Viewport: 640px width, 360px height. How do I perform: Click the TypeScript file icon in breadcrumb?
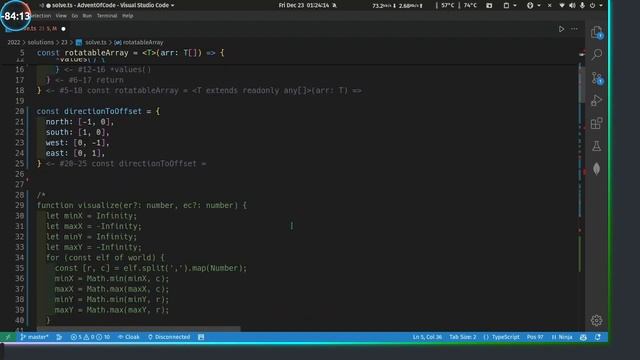pyautogui.click(x=79, y=42)
